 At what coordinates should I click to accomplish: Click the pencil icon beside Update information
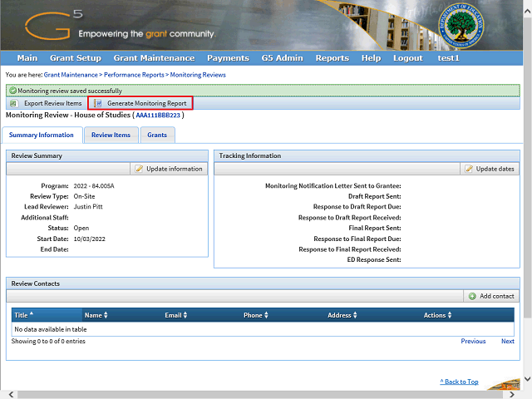[x=139, y=169]
